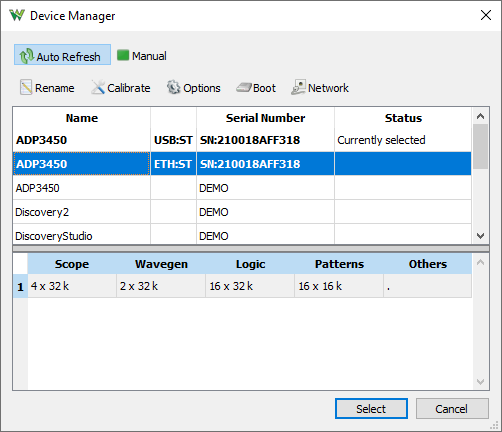Select the Discovery2 DEMO device

[x=242, y=212]
